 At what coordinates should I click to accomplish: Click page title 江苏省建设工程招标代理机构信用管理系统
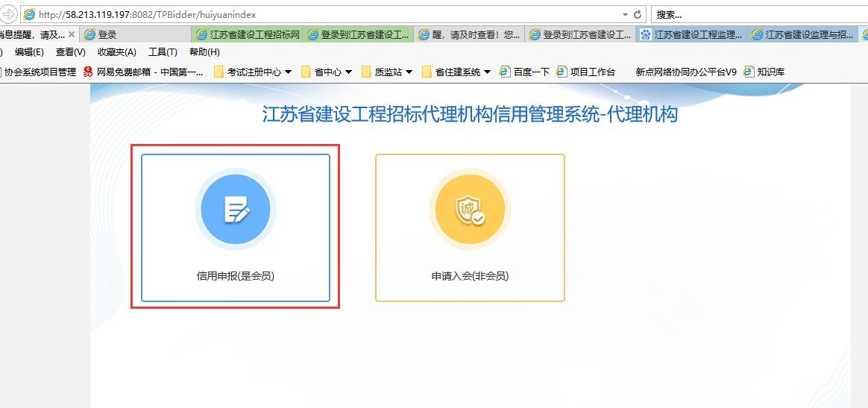[x=470, y=115]
